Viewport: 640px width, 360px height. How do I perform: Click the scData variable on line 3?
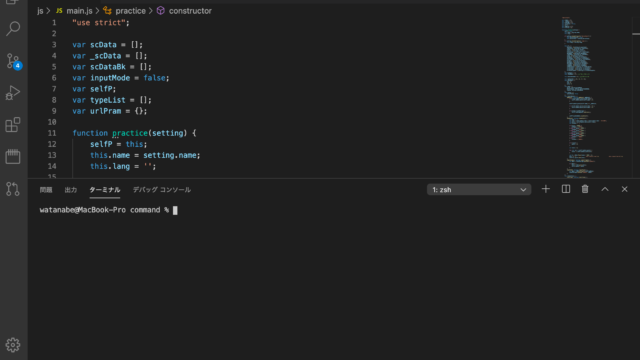[103, 45]
